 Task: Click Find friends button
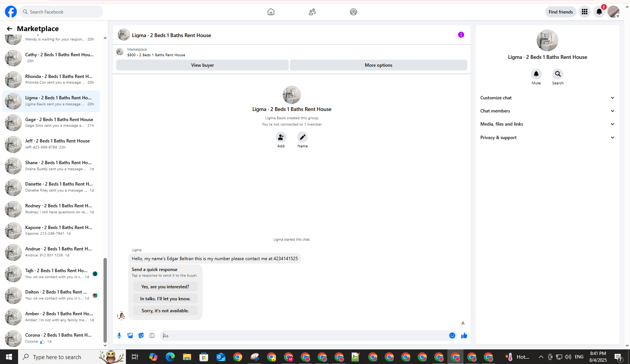561,12
